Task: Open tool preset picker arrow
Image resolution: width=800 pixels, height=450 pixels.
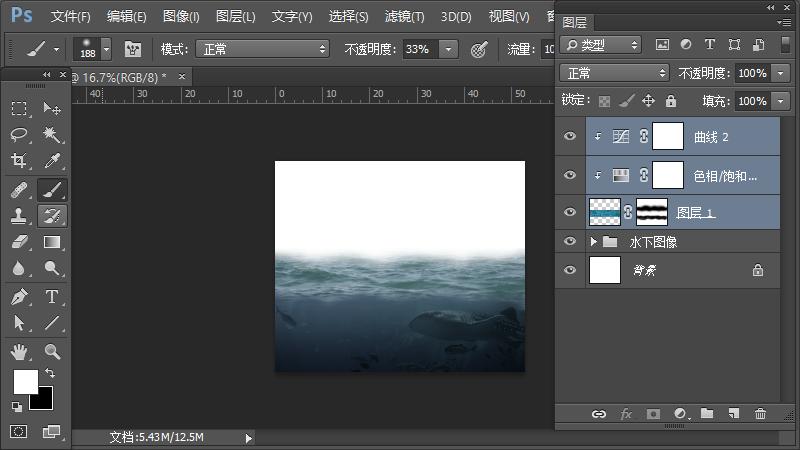Action: click(x=56, y=49)
